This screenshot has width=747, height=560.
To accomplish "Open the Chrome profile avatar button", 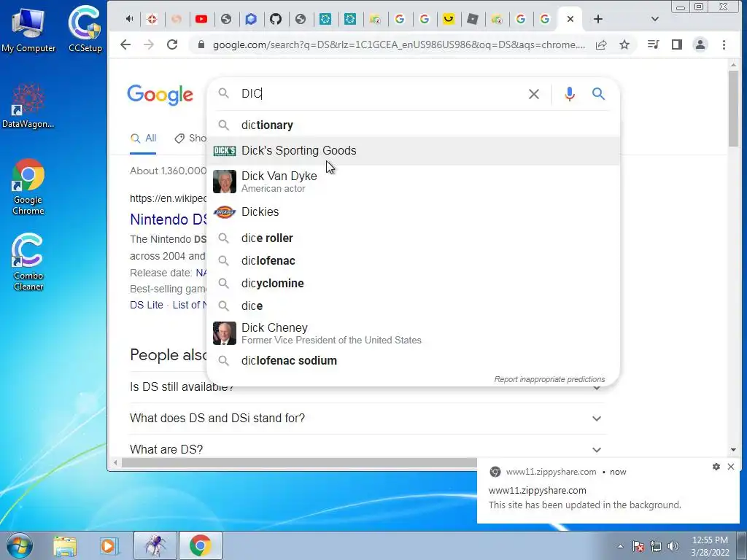I will tap(700, 44).
